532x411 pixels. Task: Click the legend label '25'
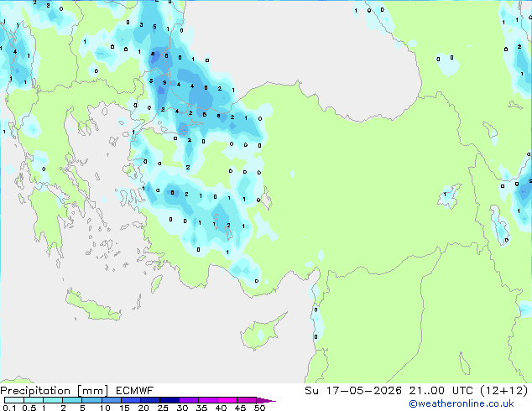point(163,408)
